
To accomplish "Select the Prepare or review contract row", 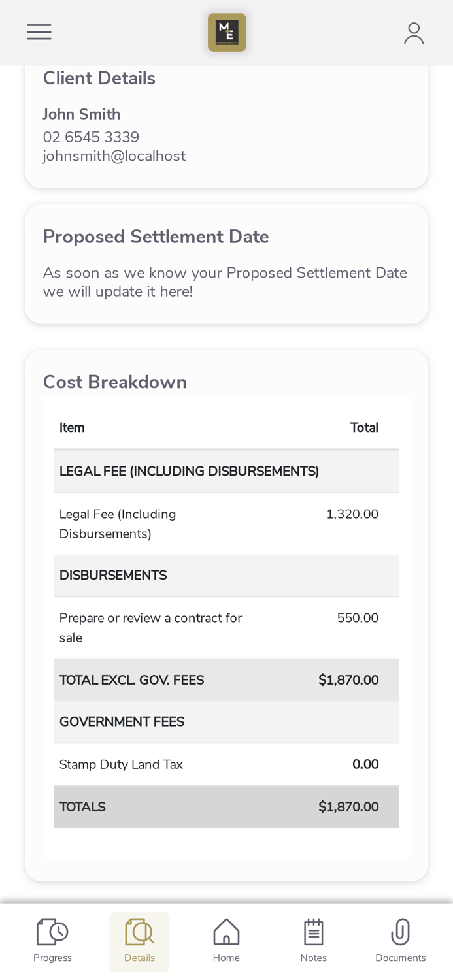I will pos(226,628).
